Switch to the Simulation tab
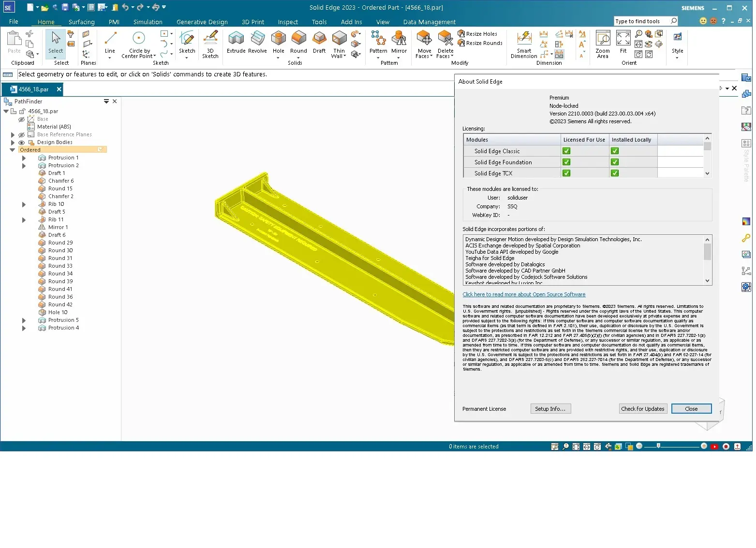 148,22
